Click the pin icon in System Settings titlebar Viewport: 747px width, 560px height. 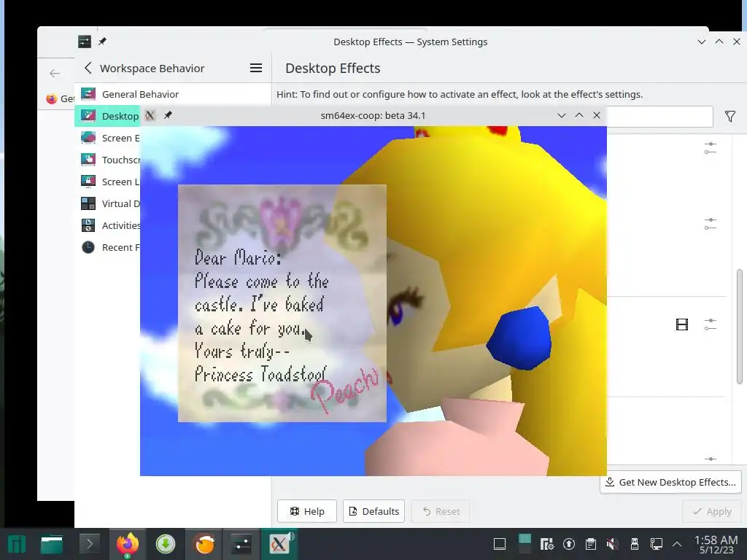[x=102, y=42]
